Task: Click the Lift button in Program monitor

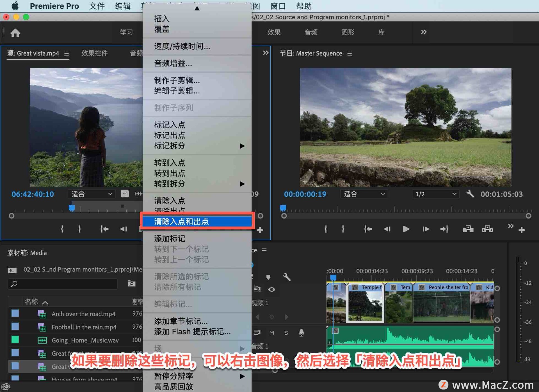Action: coord(468,229)
